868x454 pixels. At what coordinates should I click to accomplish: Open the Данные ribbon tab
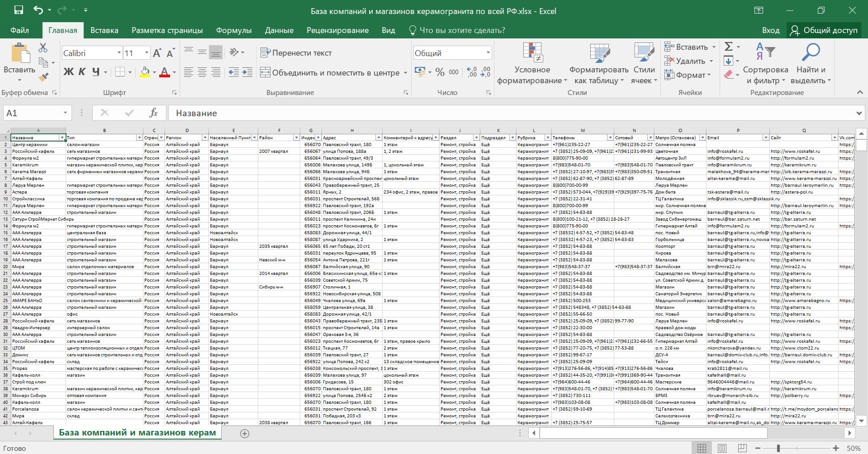(279, 30)
